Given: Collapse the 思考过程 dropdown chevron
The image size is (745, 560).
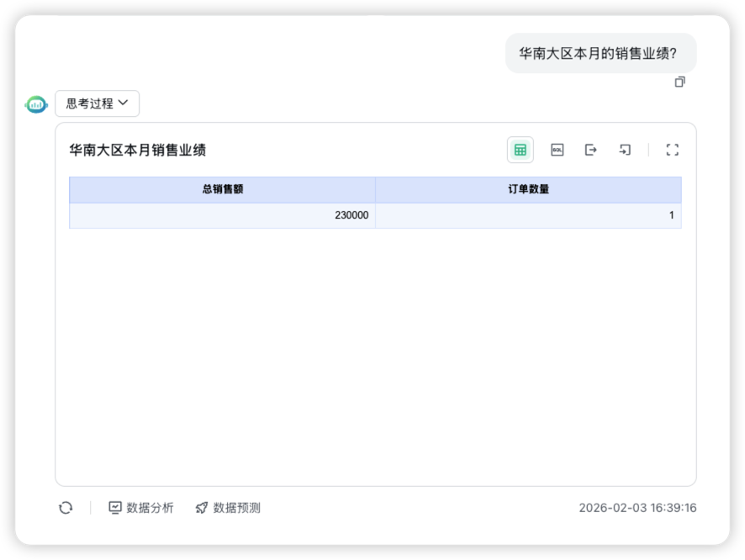Looking at the screenshot, I should (124, 103).
